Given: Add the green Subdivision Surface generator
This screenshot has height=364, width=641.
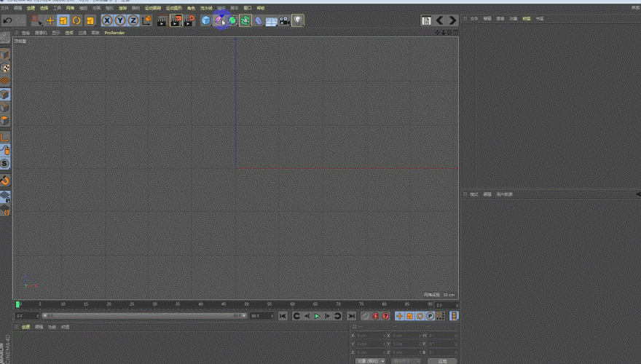Looking at the screenshot, I should coord(232,20).
